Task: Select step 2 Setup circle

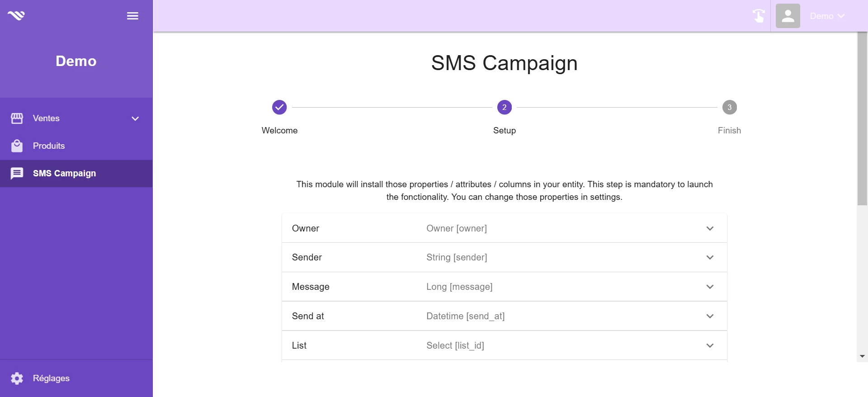Action: point(505,107)
